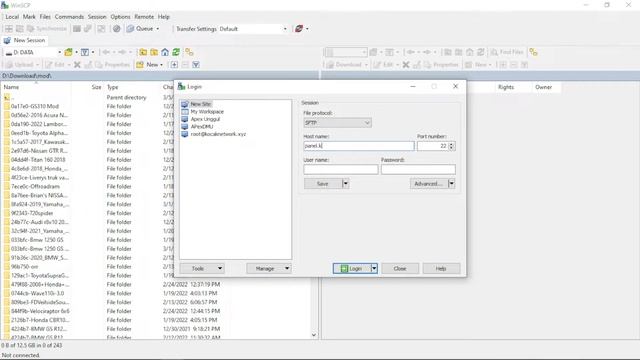Go to local root directory icon
This screenshot has width=640, height=360.
[x=154, y=52]
